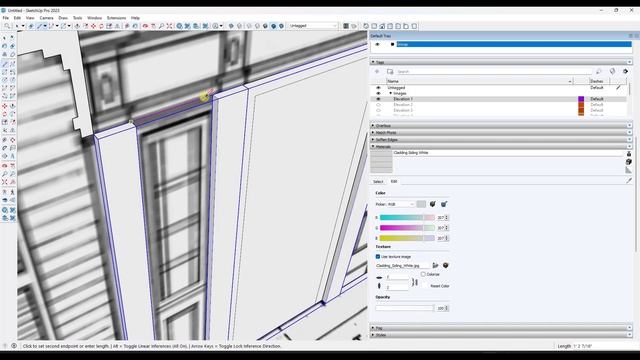Click the Add Tag Folder icon
The image size is (640, 360).
point(390,71)
